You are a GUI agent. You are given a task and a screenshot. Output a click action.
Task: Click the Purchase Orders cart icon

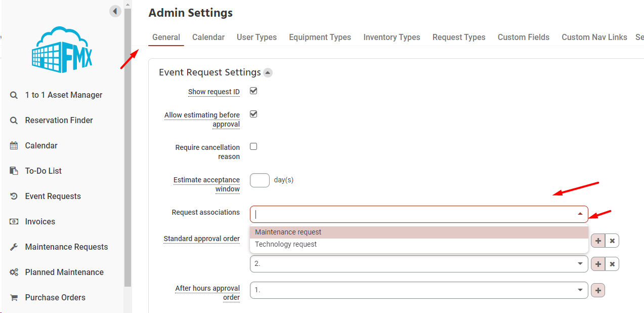click(x=14, y=297)
